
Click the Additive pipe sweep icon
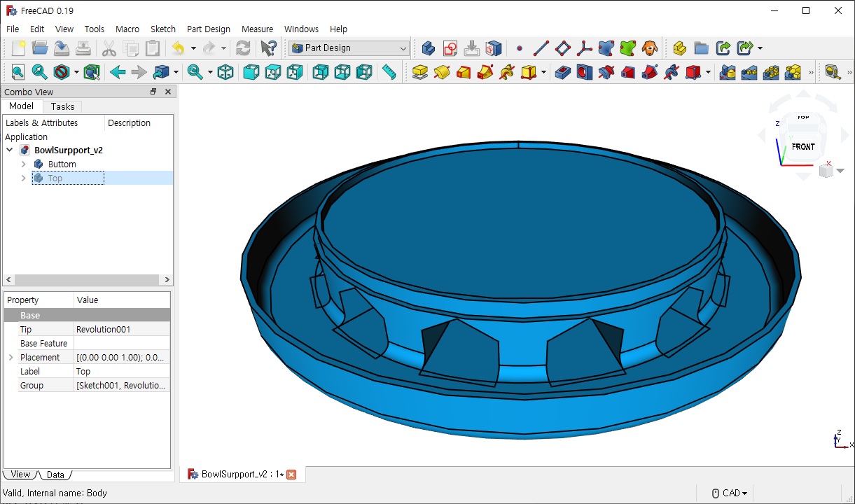coord(485,72)
